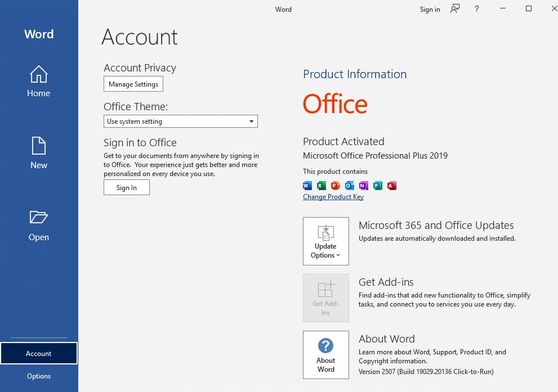558x392 pixels.
Task: Click the Access icon under product contains
Action: coord(392,186)
